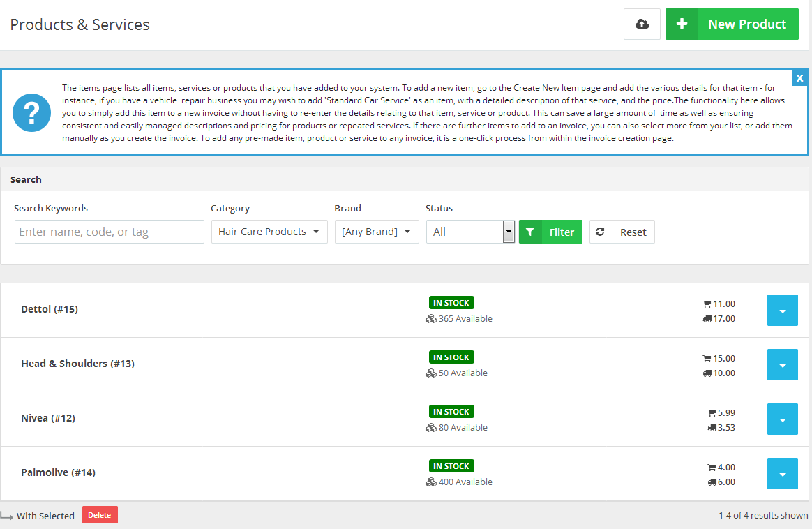Click the blue question mark help icon
This screenshot has width=812, height=529.
(x=31, y=112)
